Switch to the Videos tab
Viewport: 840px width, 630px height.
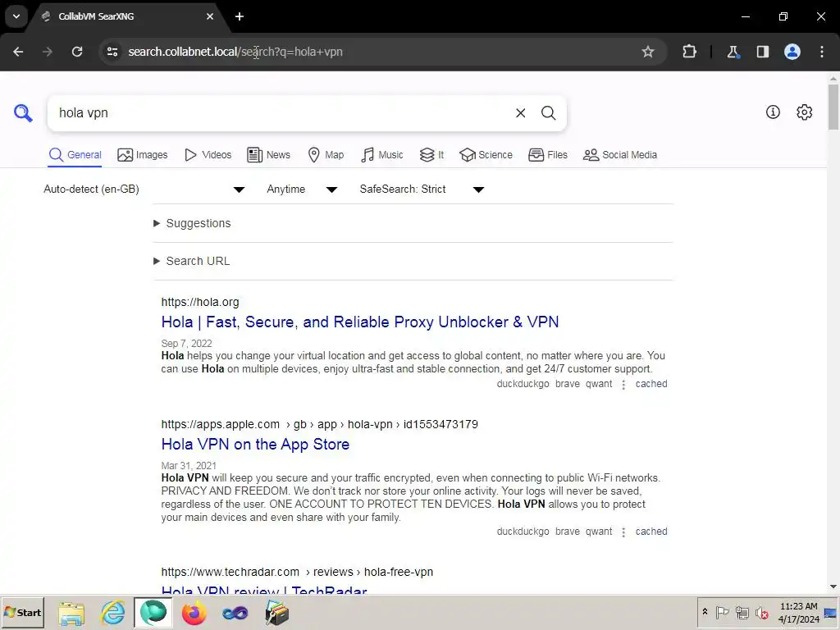click(208, 155)
